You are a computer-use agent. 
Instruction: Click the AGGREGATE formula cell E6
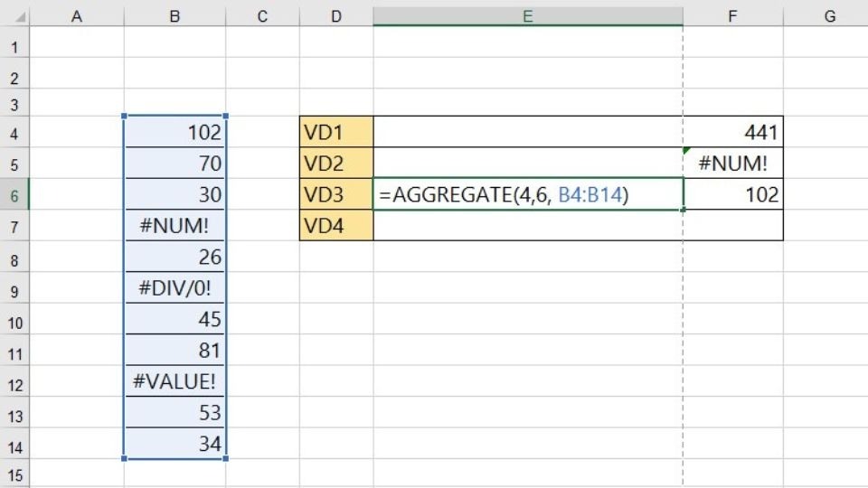(528, 194)
